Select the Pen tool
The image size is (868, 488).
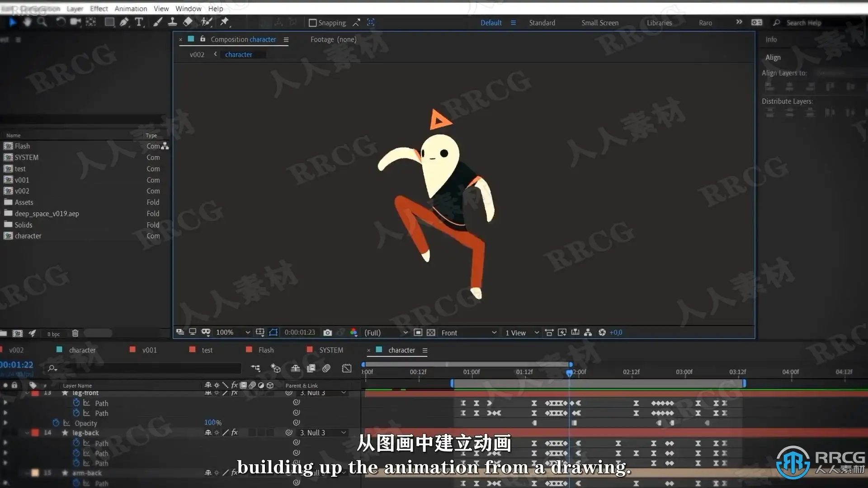point(124,22)
